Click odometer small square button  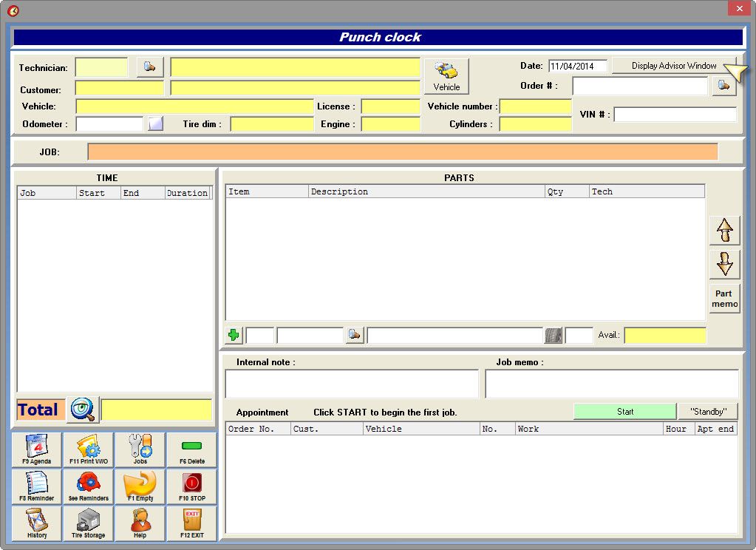155,123
